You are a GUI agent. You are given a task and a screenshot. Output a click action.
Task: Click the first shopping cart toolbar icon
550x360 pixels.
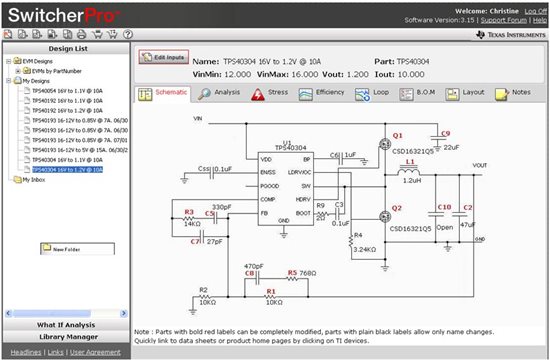click(97, 34)
